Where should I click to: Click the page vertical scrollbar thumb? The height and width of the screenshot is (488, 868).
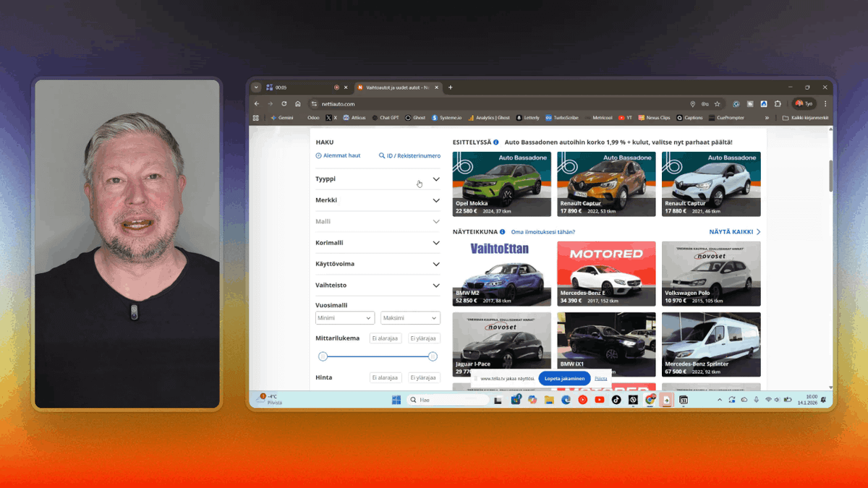830,176
